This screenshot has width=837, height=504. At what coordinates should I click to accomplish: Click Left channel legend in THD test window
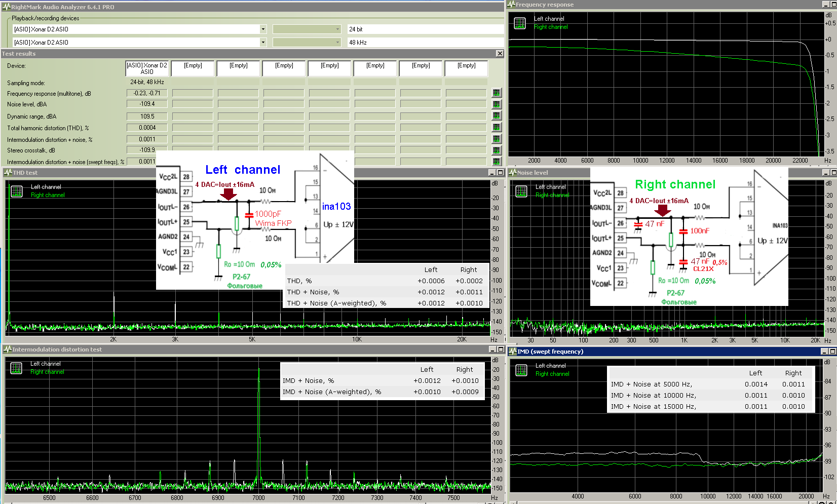46,187
